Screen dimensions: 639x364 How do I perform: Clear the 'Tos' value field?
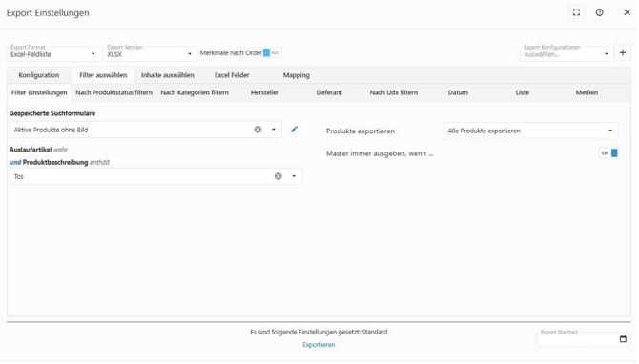point(278,176)
